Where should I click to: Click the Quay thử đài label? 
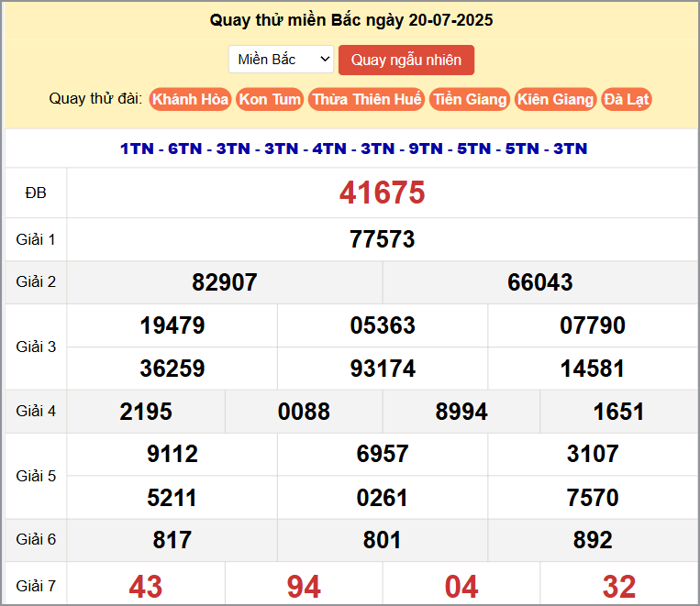pos(95,99)
